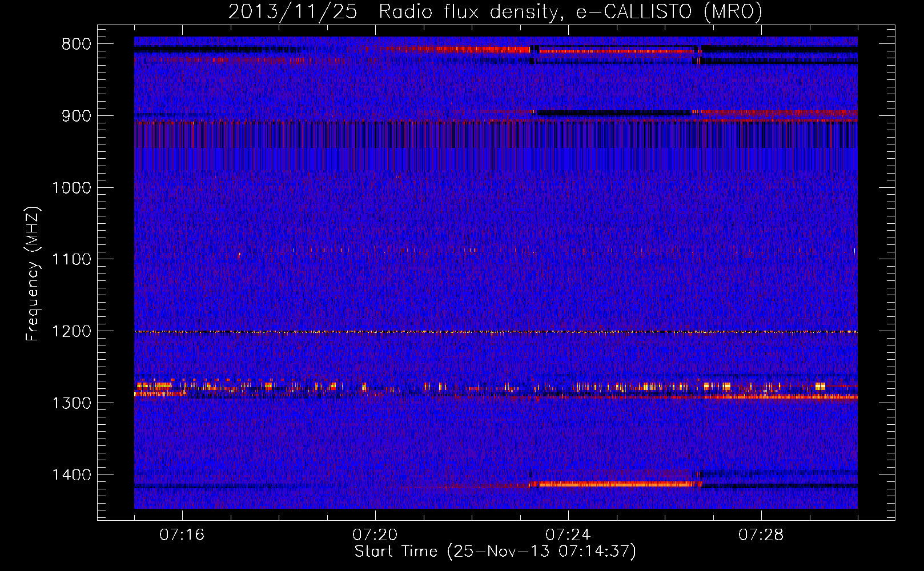Select the 1200 frequency tick label
The width and height of the screenshot is (924, 571).
tap(71, 331)
